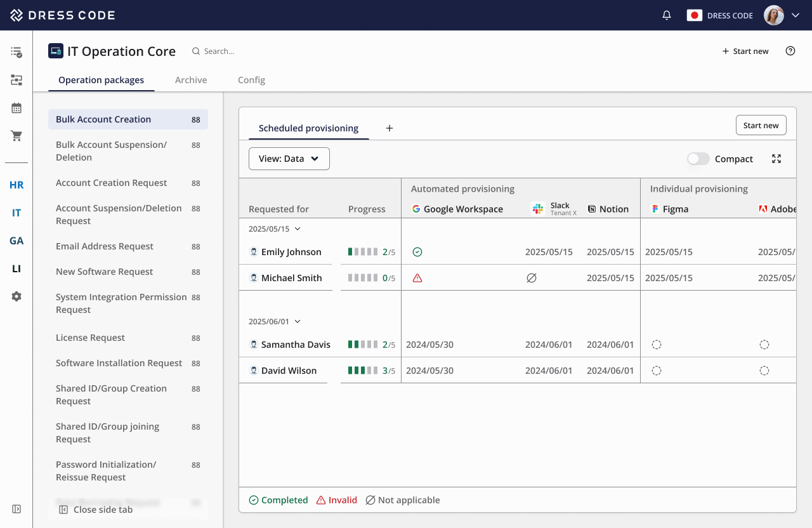Select the calendar icon in the left sidebar
Screen dimensions: 812x528
coord(16,107)
